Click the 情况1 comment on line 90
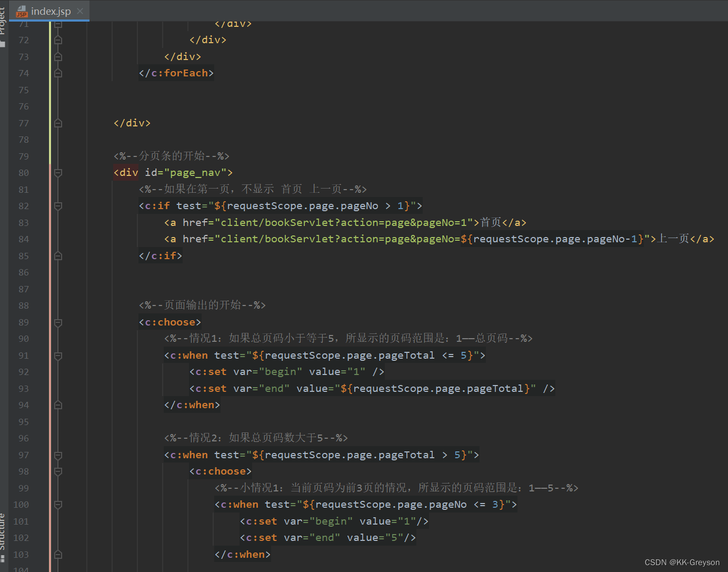Image resolution: width=728 pixels, height=572 pixels. pyautogui.click(x=348, y=338)
